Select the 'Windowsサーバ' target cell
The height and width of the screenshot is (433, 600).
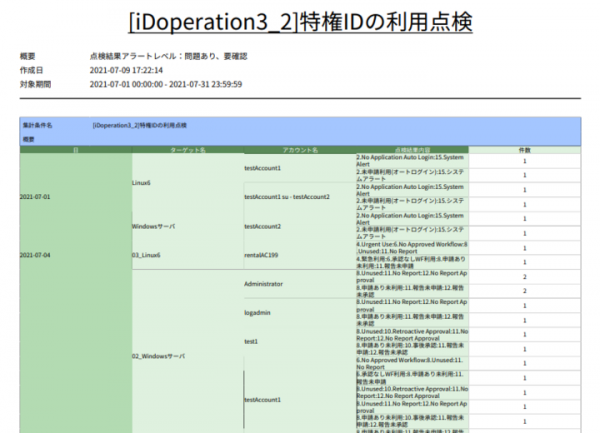153,227
